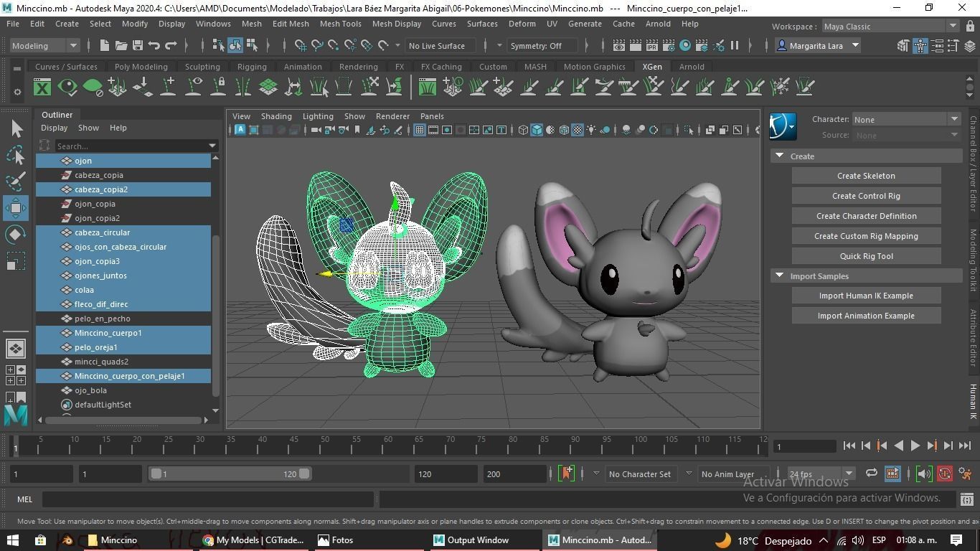The image size is (980, 551).
Task: Click the shelf settings gear icon
Action: [17, 92]
